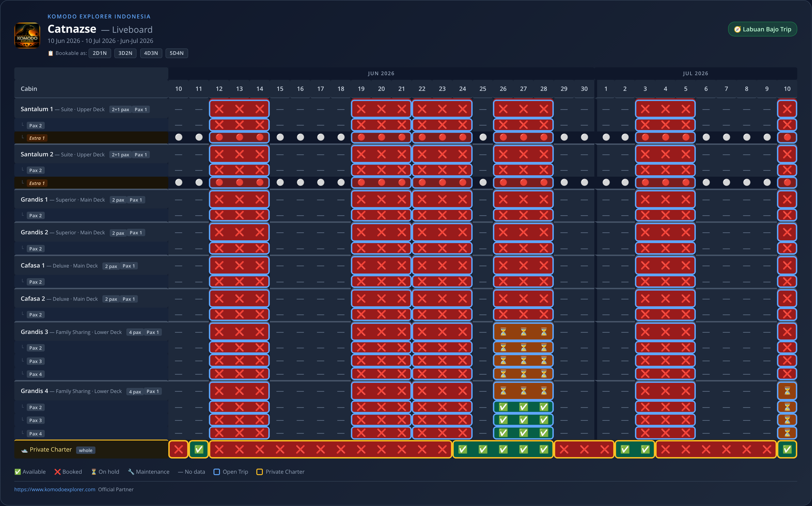This screenshot has height=506, width=812.
Task: Select the 2D1N booking option
Action: click(x=100, y=53)
